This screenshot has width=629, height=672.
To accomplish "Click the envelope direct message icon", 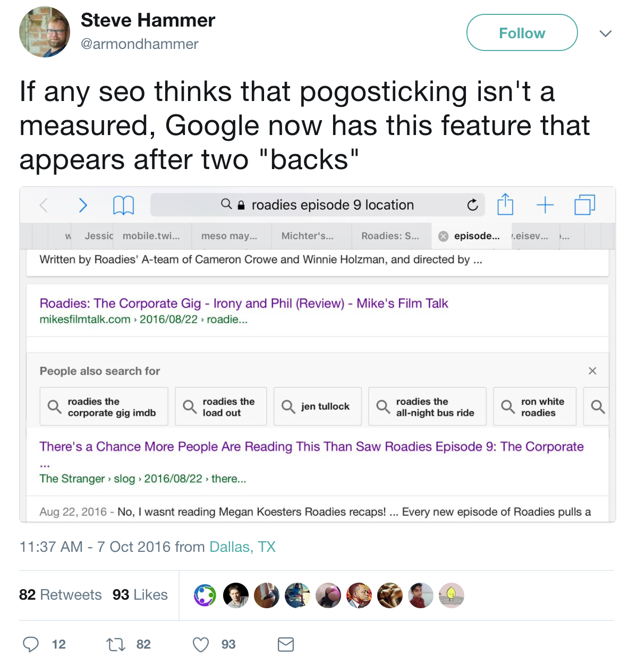I will pyautogui.click(x=286, y=644).
